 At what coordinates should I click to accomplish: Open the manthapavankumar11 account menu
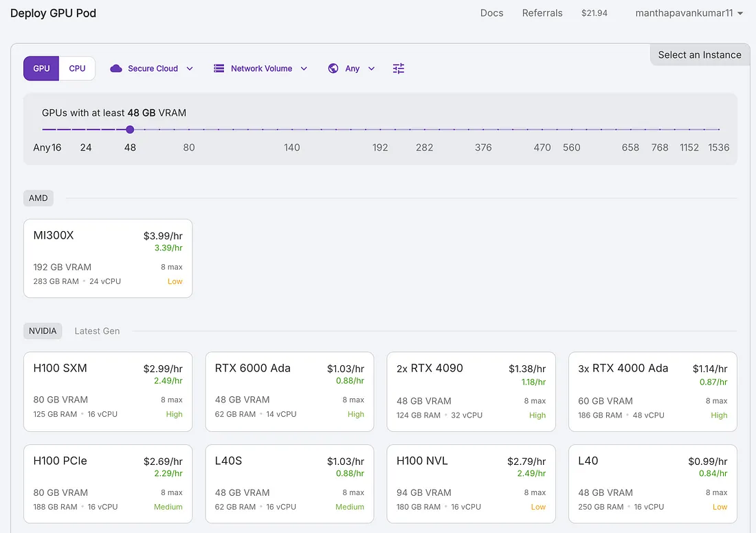pyautogui.click(x=689, y=13)
